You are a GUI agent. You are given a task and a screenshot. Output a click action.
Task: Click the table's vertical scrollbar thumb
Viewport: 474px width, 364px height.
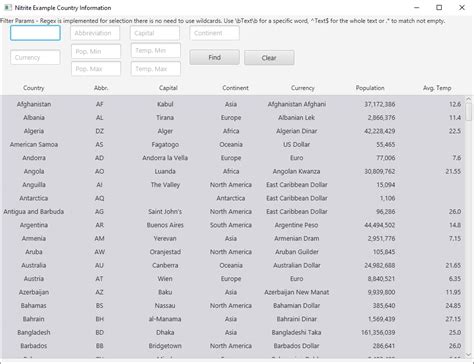tap(468, 112)
